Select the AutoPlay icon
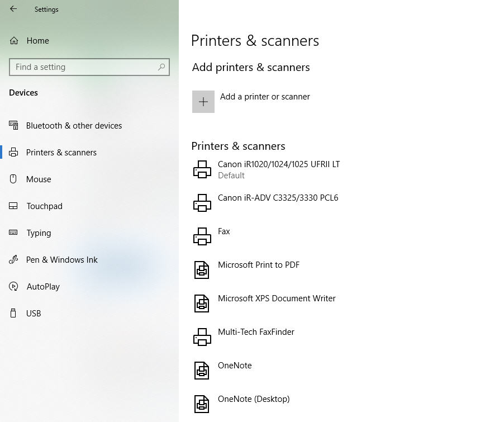 (x=13, y=286)
